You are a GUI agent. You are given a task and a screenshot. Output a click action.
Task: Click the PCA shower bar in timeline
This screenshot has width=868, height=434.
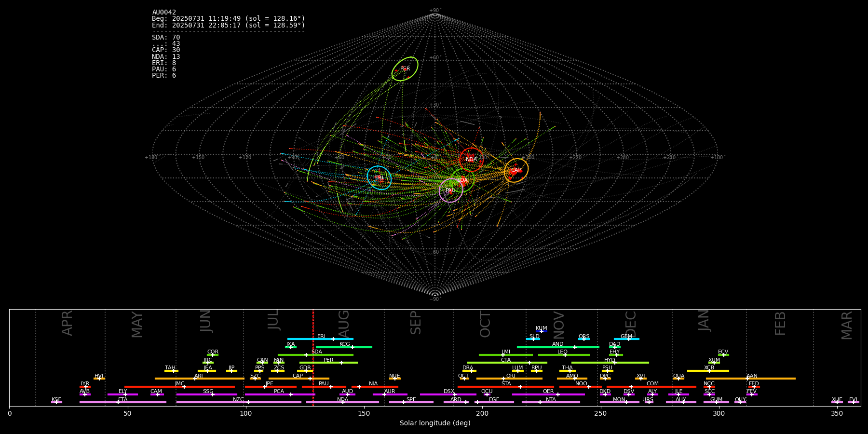280,394
